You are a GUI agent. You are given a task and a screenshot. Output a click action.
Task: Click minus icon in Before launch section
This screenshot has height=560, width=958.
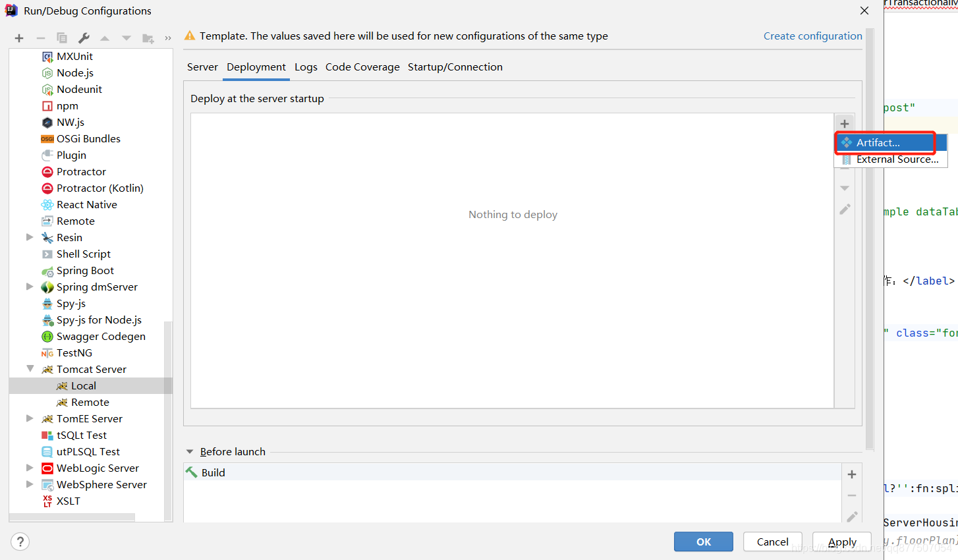coord(852,495)
